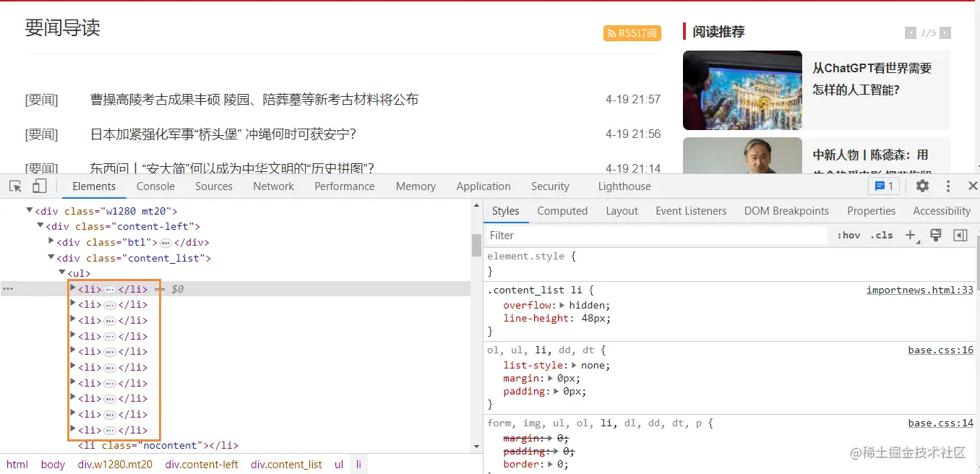Open the Application tab
Viewport: 980px width, 474px height.
point(483,186)
